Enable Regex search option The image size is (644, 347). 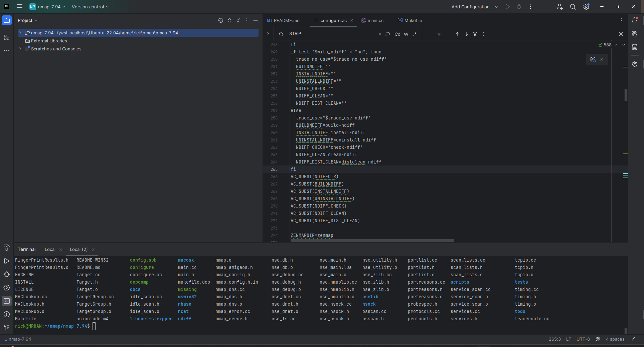tap(415, 34)
